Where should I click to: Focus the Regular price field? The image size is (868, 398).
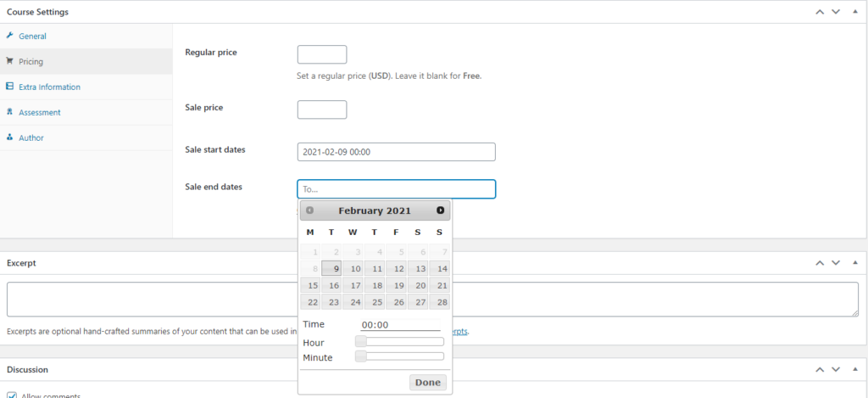322,54
